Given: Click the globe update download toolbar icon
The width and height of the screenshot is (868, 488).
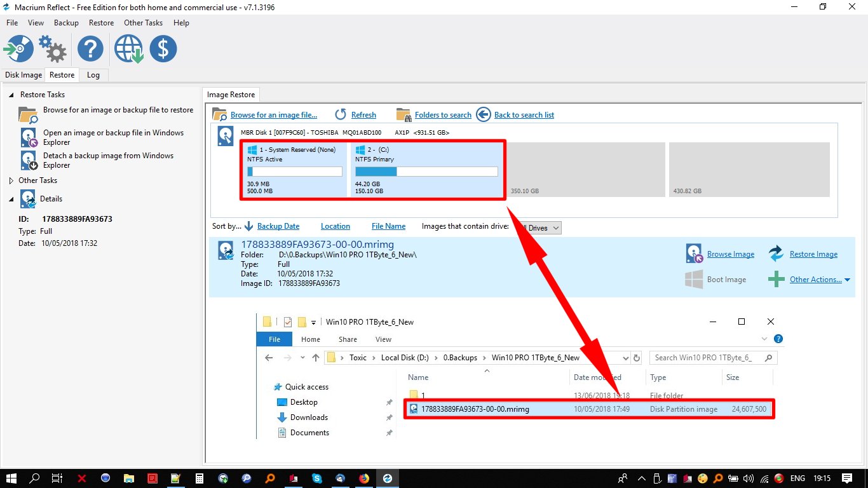Looking at the screenshot, I should (x=128, y=49).
